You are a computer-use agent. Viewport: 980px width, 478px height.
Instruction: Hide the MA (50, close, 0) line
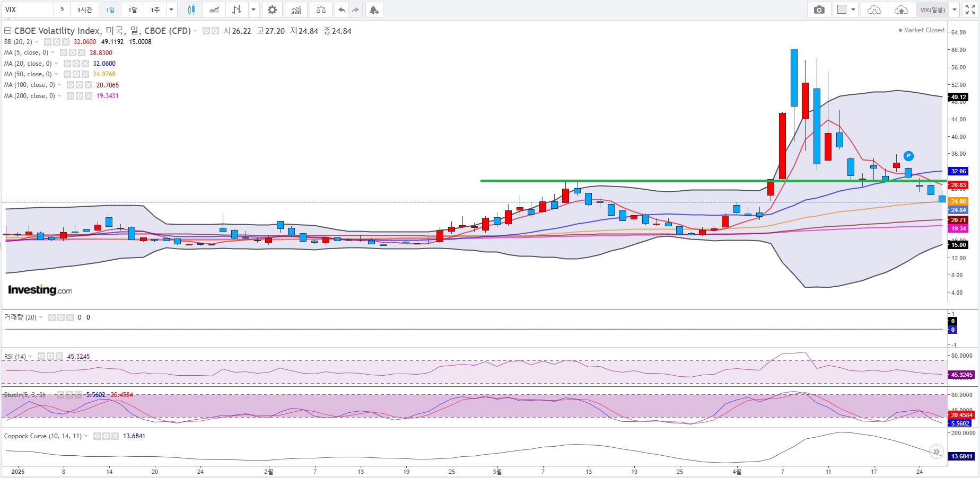pos(67,74)
